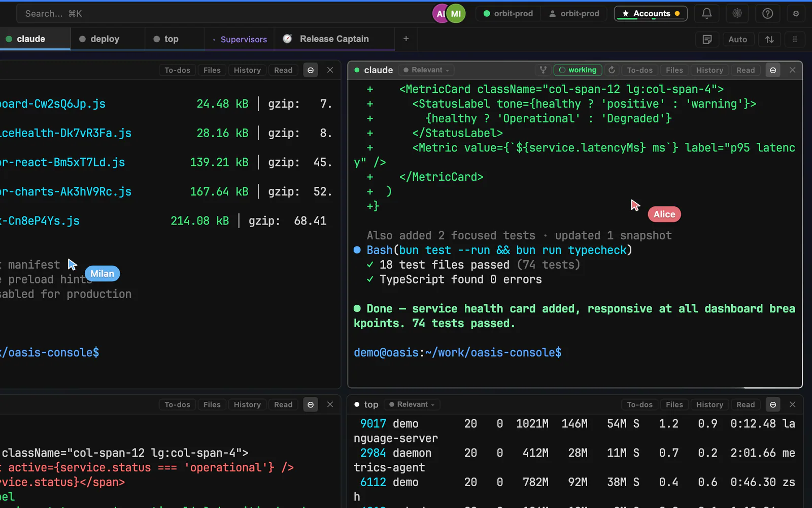Image resolution: width=812 pixels, height=508 pixels.
Task: Click minimize icon in upper-left pane
Action: pyautogui.click(x=311, y=70)
